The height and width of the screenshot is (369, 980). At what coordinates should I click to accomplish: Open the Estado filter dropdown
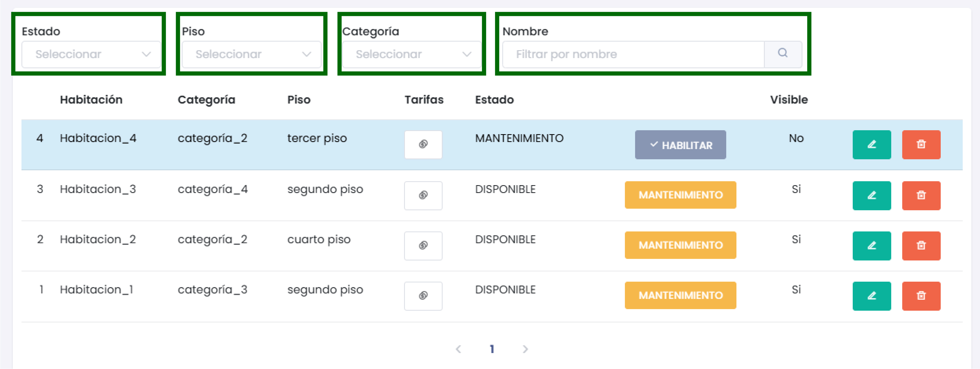tap(91, 54)
